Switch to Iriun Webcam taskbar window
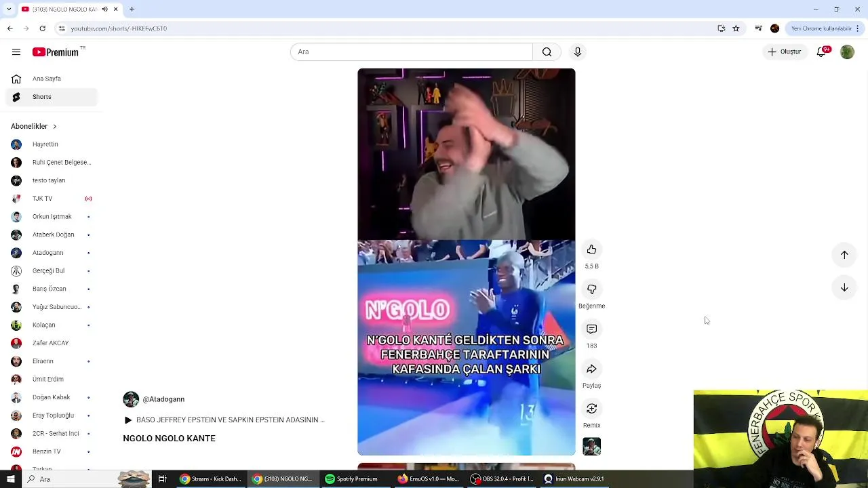 (575, 479)
